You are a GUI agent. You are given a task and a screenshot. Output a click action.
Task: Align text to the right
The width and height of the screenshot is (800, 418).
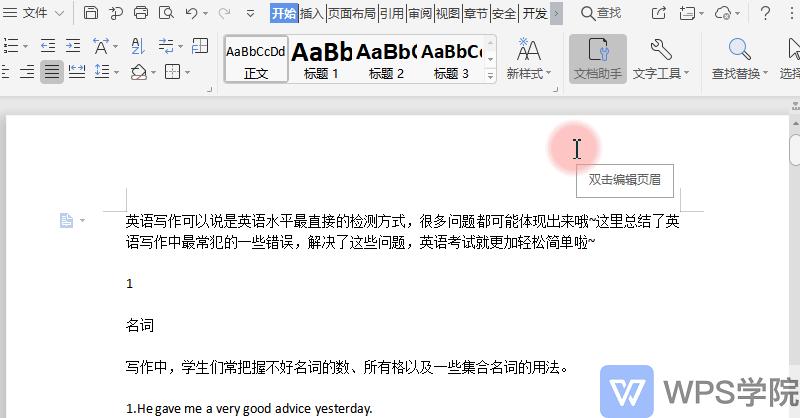(x=27, y=72)
